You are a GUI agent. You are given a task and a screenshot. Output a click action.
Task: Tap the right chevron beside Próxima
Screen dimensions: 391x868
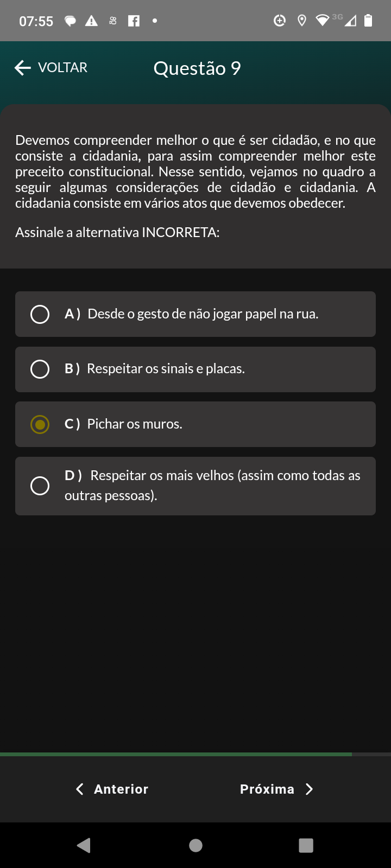pyautogui.click(x=310, y=789)
